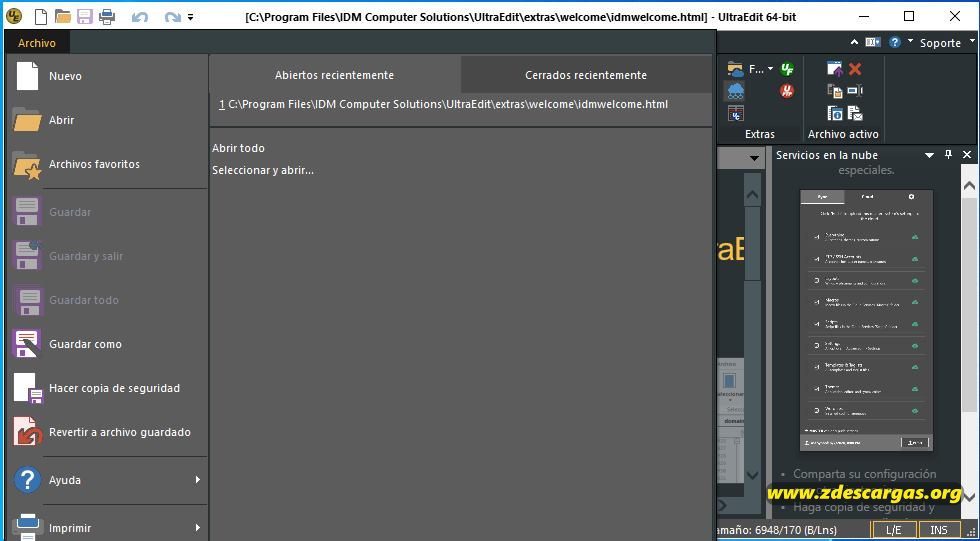
Task: Click the window with purple arrow icon in Archivo activo
Action: (x=835, y=69)
